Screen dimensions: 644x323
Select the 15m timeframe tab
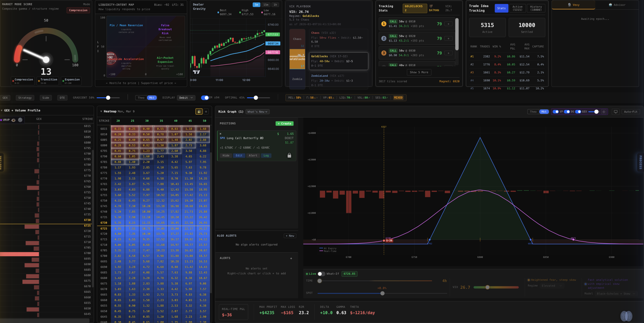pyautogui.click(x=266, y=5)
